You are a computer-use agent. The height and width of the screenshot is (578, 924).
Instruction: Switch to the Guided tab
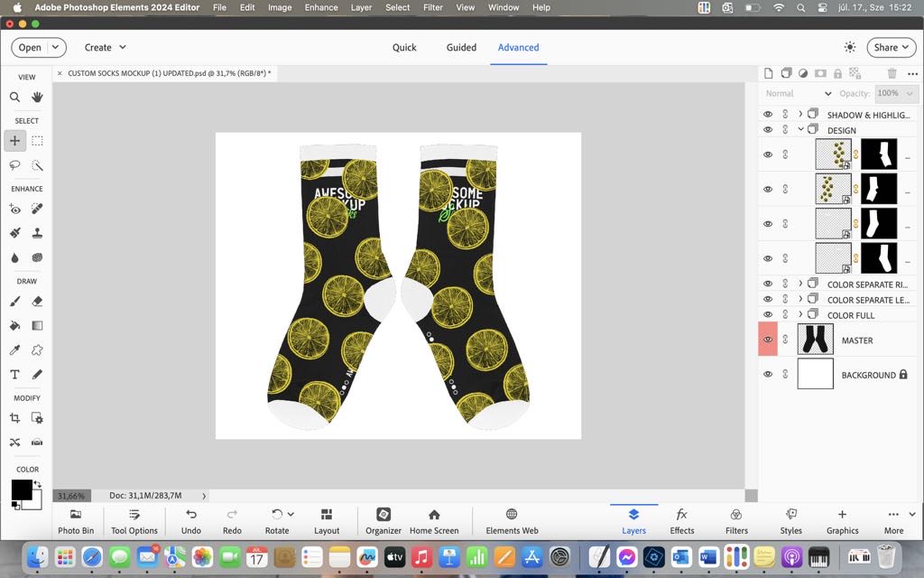461,47
